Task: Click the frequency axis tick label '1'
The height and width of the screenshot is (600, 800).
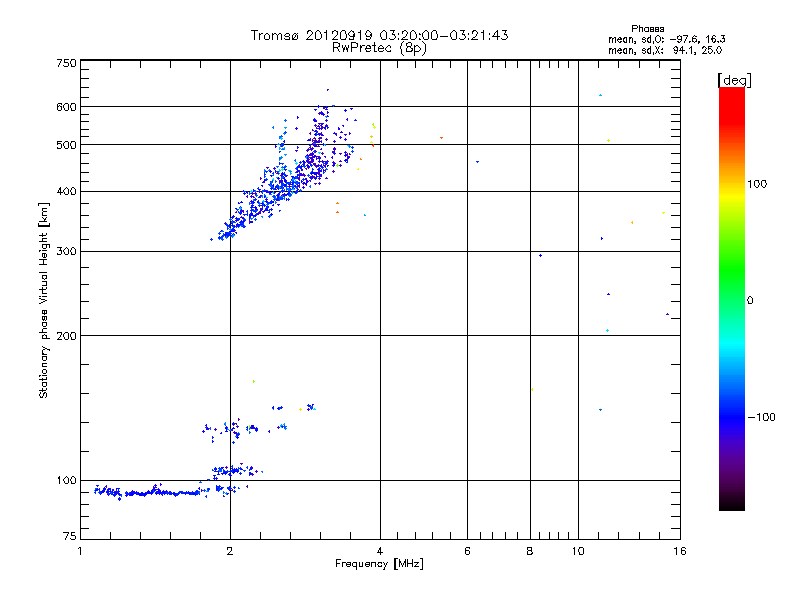Action: (x=80, y=551)
